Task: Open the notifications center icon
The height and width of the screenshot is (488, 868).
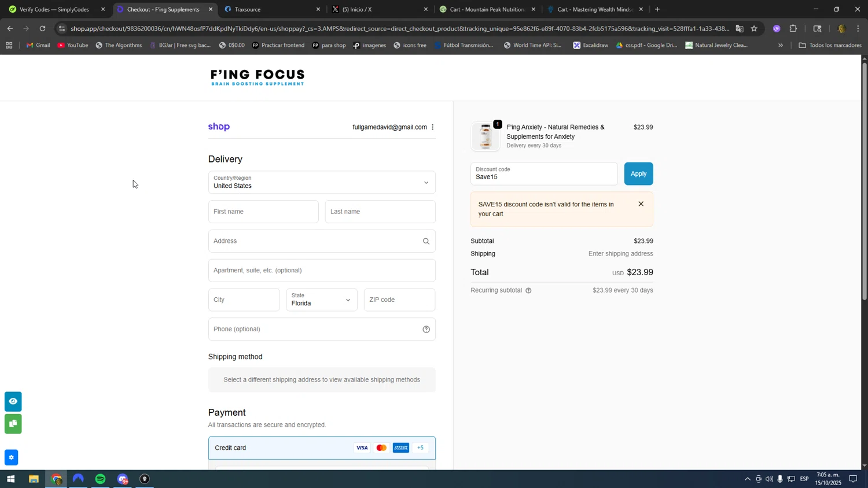Action: [853, 479]
